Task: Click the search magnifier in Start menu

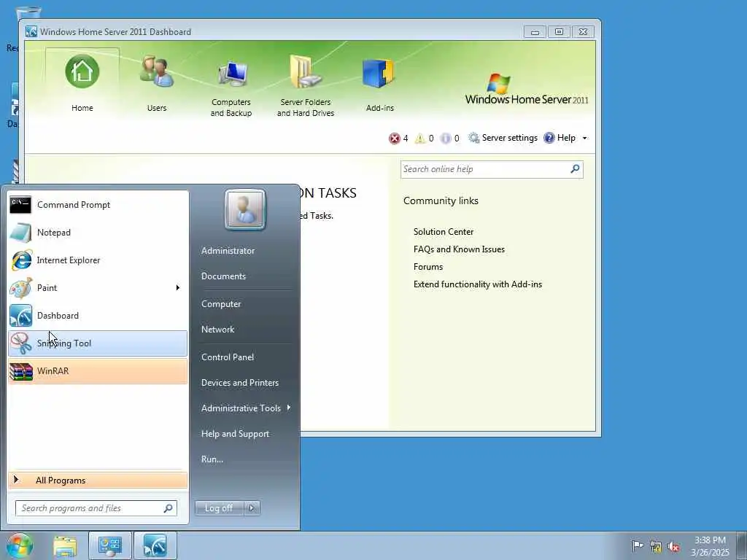Action: [169, 508]
